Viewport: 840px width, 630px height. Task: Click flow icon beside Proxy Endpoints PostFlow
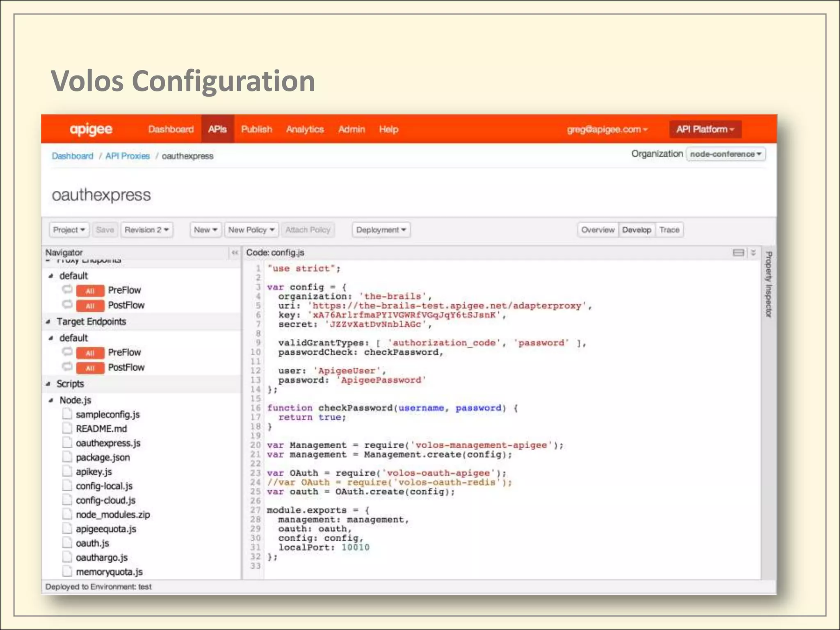[x=67, y=305]
